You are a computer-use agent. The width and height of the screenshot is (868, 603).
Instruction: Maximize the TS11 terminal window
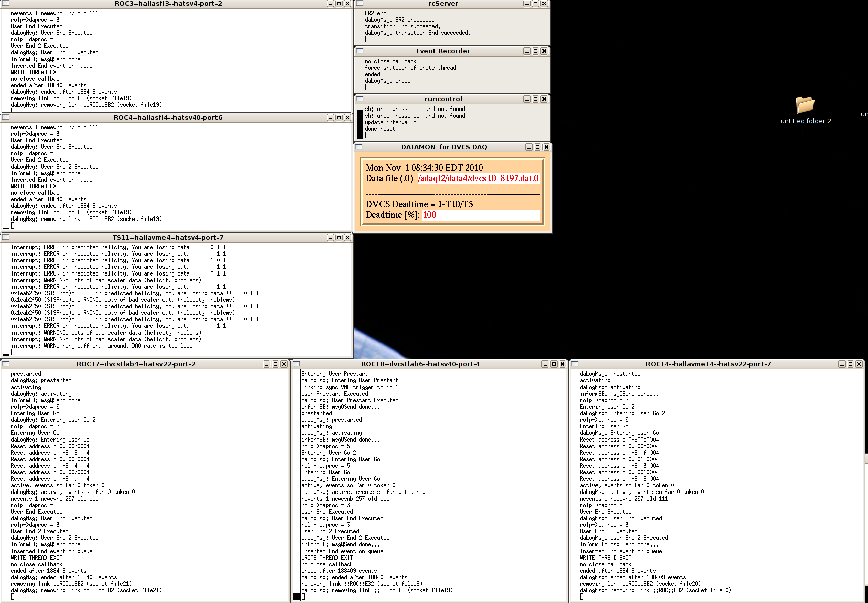tap(339, 237)
